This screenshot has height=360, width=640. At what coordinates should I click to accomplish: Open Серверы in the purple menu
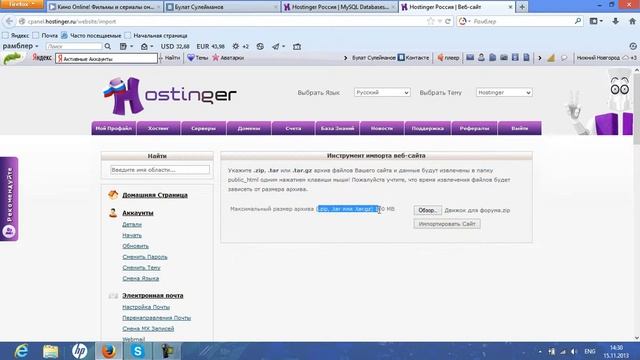click(x=203, y=128)
